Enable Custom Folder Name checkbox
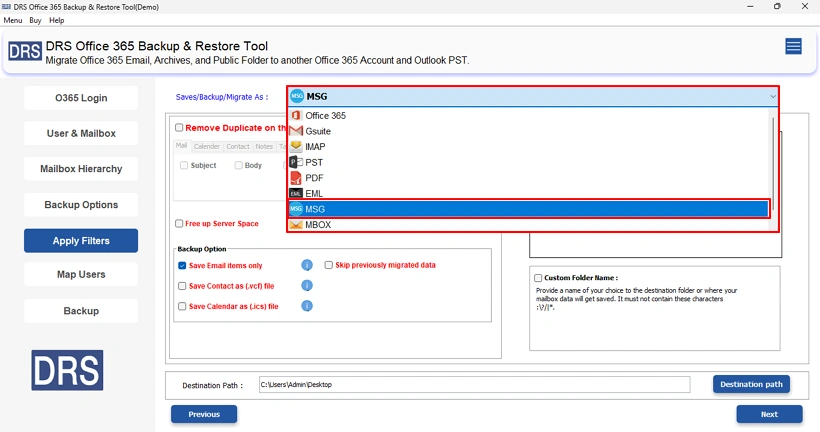This screenshot has width=820, height=432. tap(538, 278)
